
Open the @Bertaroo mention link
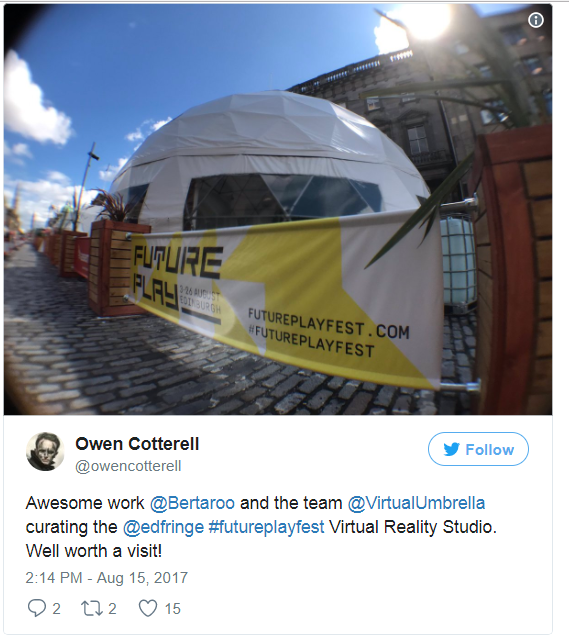(x=192, y=503)
